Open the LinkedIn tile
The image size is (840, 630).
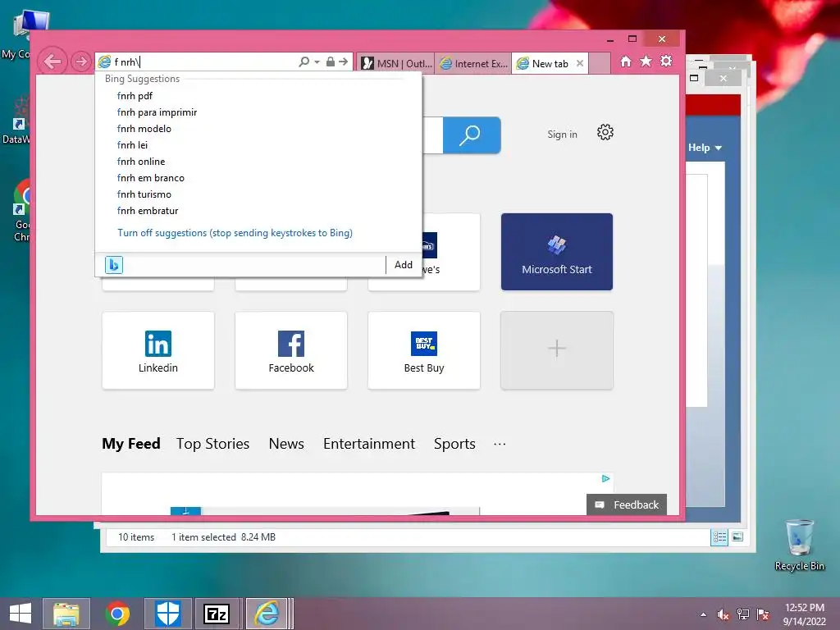[158, 350]
